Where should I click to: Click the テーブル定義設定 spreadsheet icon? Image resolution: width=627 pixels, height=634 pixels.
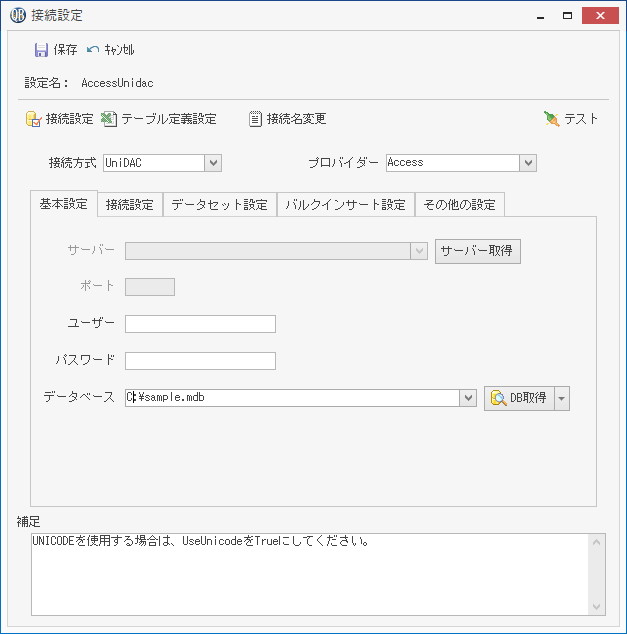point(109,119)
